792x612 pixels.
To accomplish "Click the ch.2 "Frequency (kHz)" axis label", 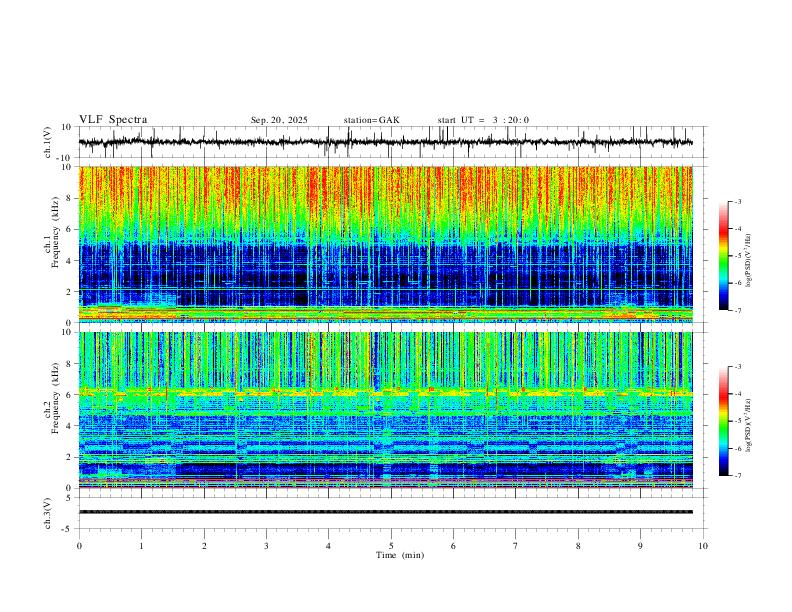I will pyautogui.click(x=55, y=400).
